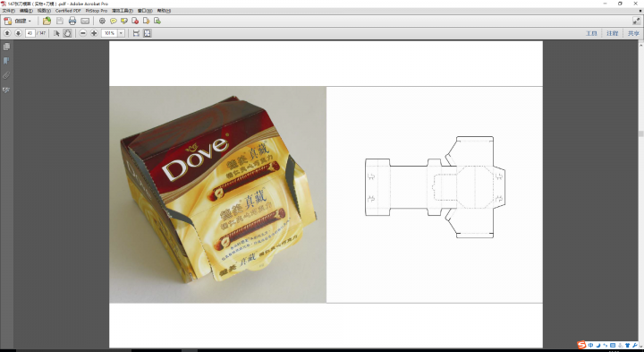Zoom out with the minus button
Viewport: 644px width, 352px height.
point(83,33)
